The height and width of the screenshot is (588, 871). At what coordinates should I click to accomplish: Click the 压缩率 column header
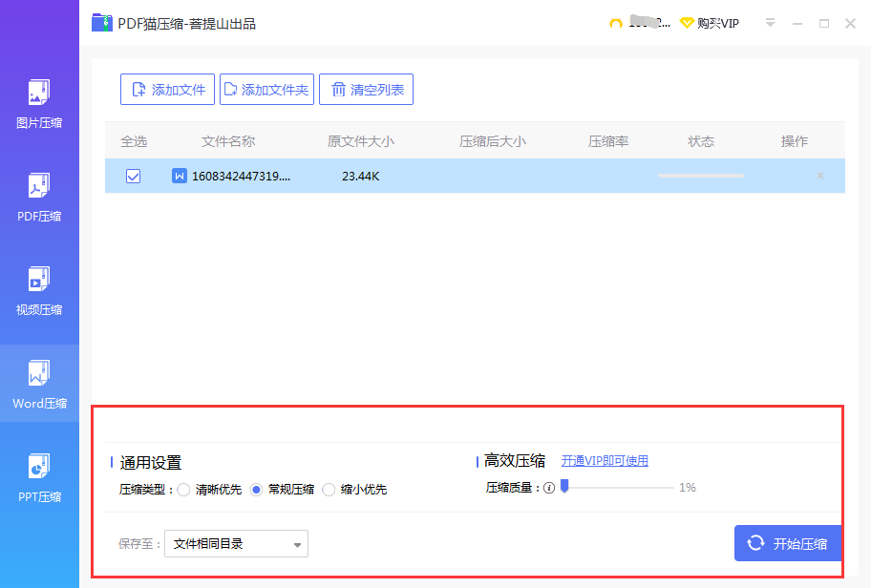pyautogui.click(x=608, y=141)
